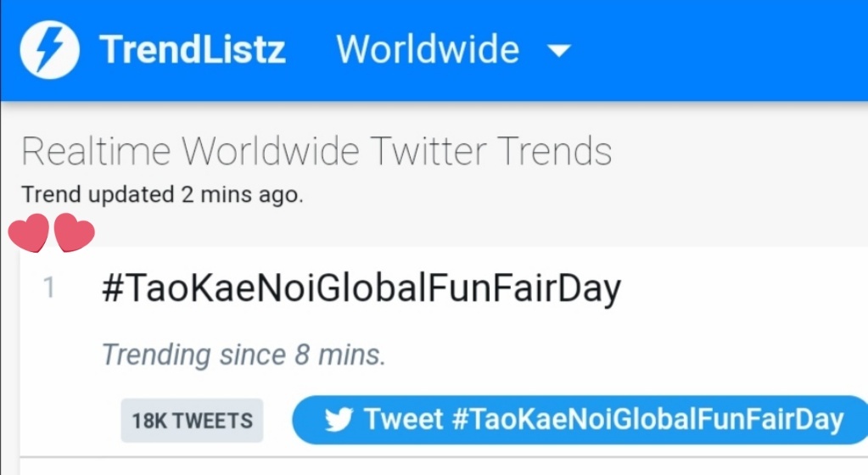Click the Twitter bird icon in Tweet button
The height and width of the screenshot is (475, 868).
pos(339,420)
